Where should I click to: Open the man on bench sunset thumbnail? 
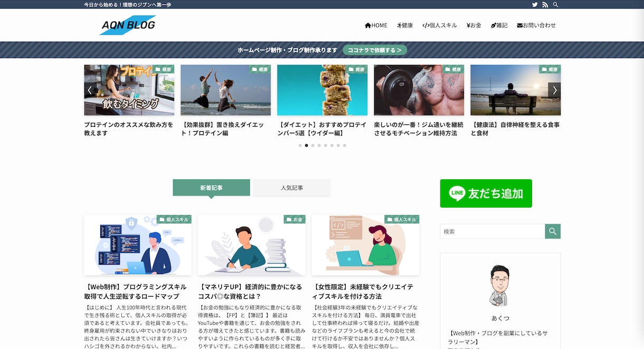coord(515,90)
